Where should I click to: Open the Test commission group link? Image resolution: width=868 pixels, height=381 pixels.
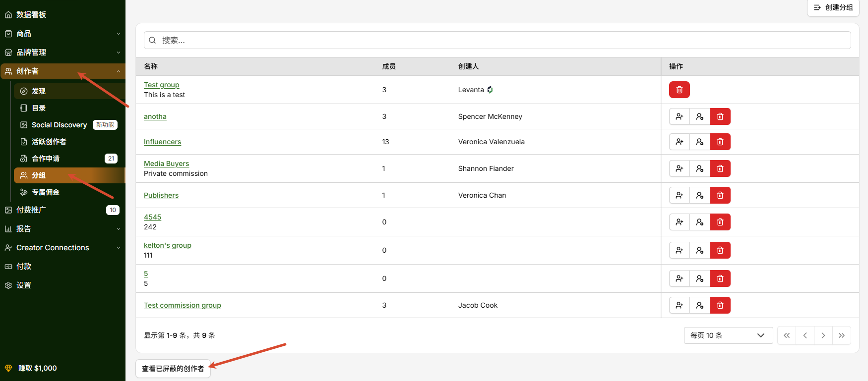[183, 305]
